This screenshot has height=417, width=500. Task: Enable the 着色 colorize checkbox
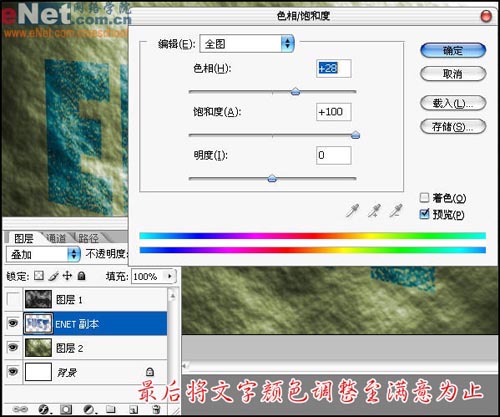click(x=424, y=198)
